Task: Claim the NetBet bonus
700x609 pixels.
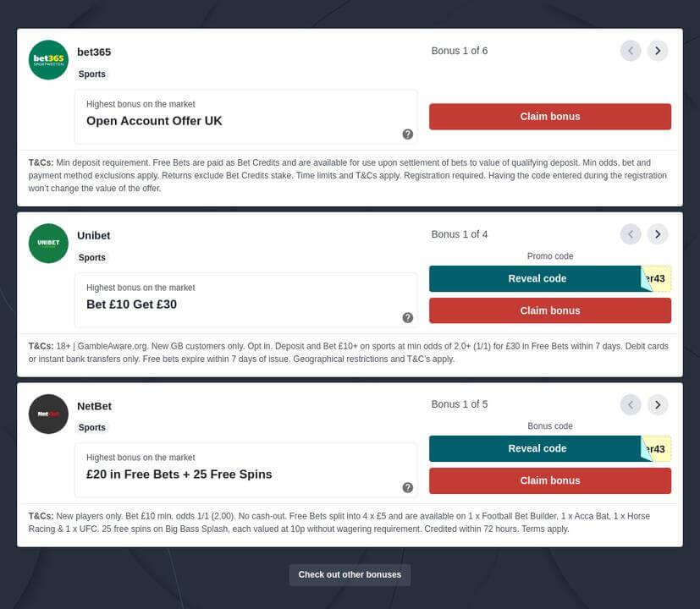Action: click(550, 480)
